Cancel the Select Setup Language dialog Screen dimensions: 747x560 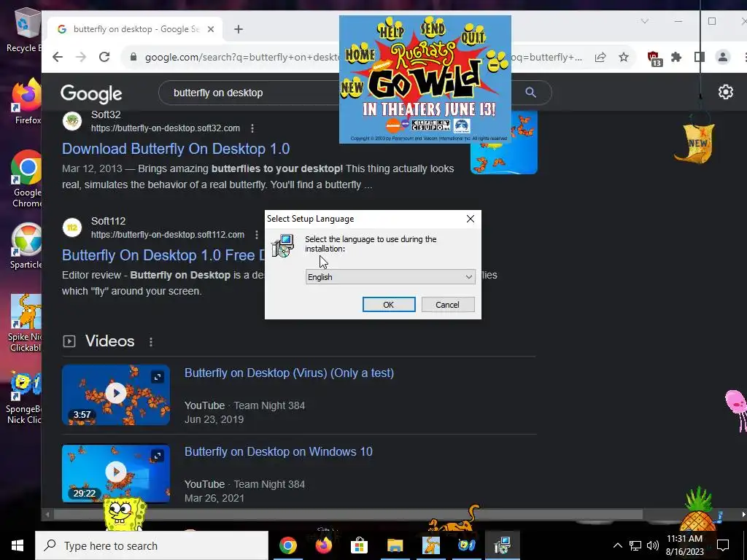point(447,305)
